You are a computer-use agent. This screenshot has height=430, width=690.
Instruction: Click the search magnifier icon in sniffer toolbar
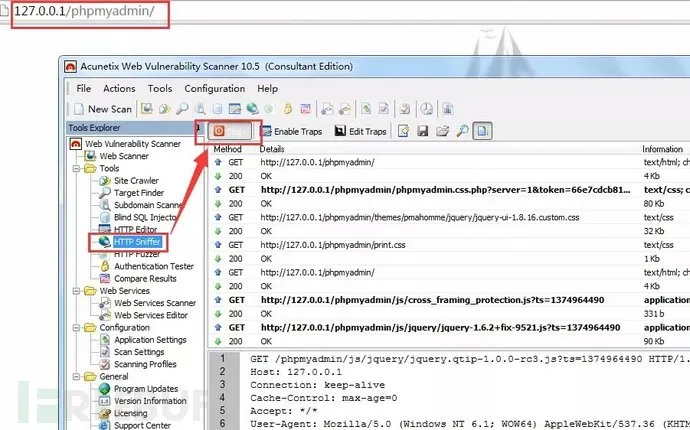462,131
